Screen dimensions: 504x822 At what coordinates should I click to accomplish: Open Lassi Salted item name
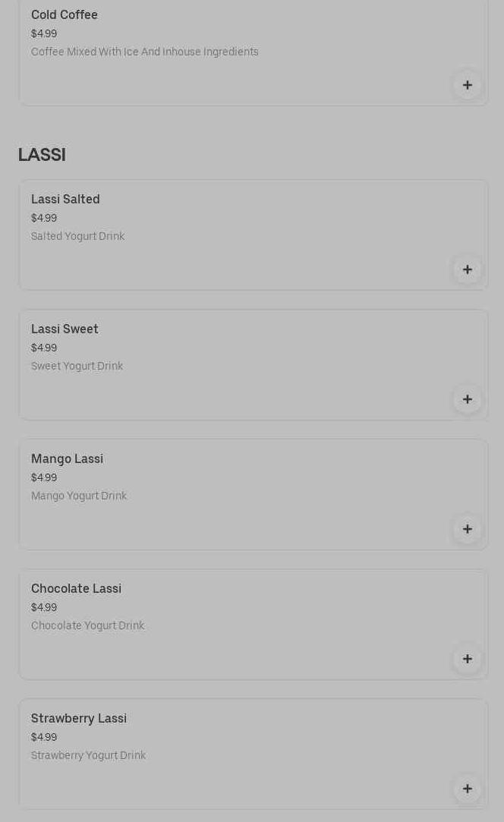pos(65,200)
